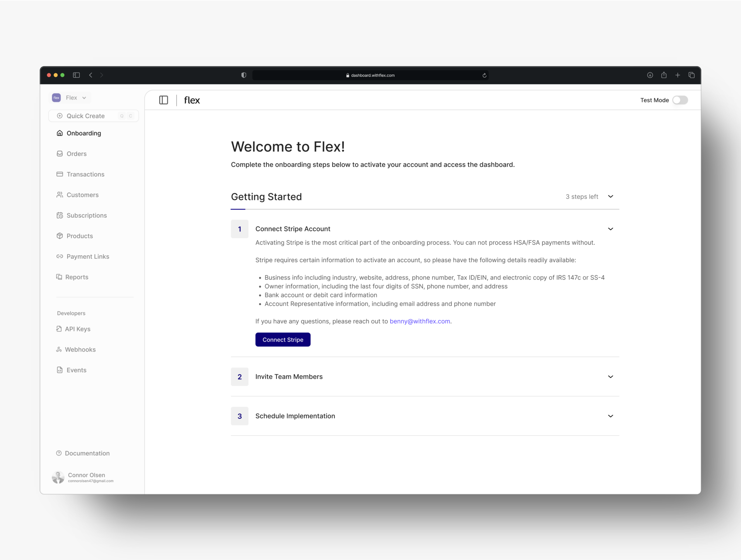Click the "3 steps left" label

[x=582, y=197]
